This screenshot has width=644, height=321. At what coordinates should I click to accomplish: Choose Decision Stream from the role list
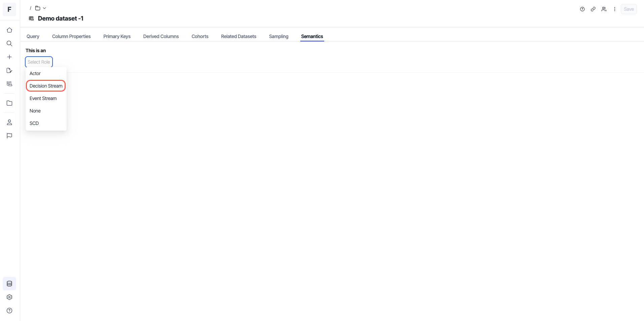point(46,86)
